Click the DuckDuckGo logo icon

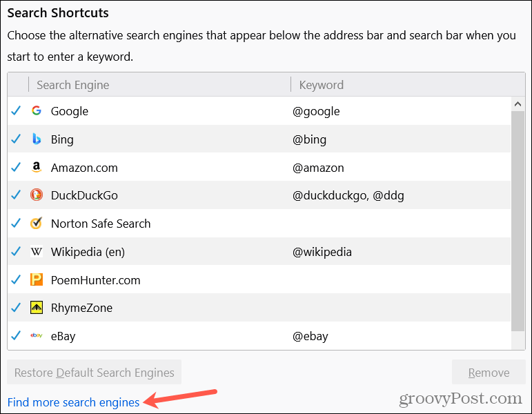(37, 195)
